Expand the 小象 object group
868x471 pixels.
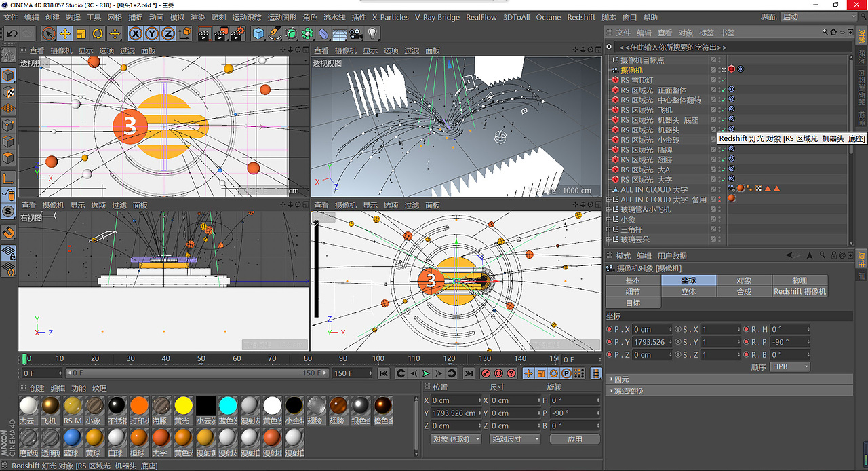point(608,219)
